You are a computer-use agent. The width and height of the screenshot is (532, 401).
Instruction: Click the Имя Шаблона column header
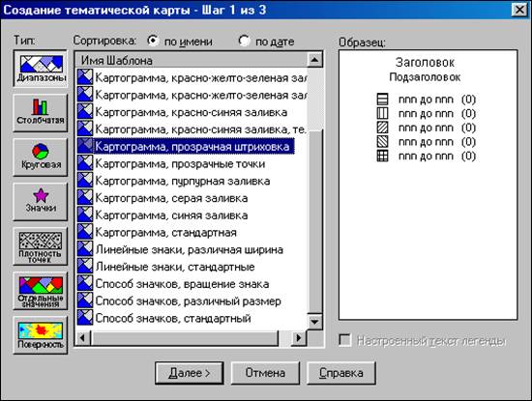pos(192,60)
